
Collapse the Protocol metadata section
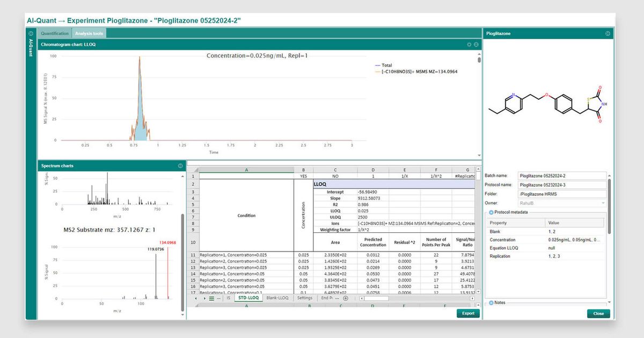(x=491, y=212)
